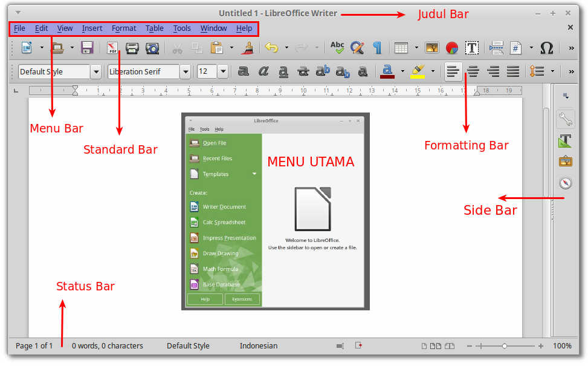Toggle Subscript
Screen dimensions: 588x366
[343, 72]
